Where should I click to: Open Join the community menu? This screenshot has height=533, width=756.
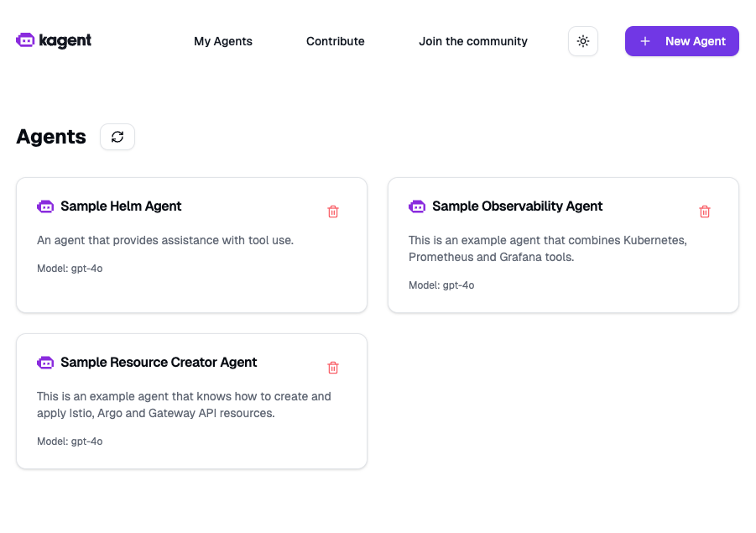tap(473, 41)
